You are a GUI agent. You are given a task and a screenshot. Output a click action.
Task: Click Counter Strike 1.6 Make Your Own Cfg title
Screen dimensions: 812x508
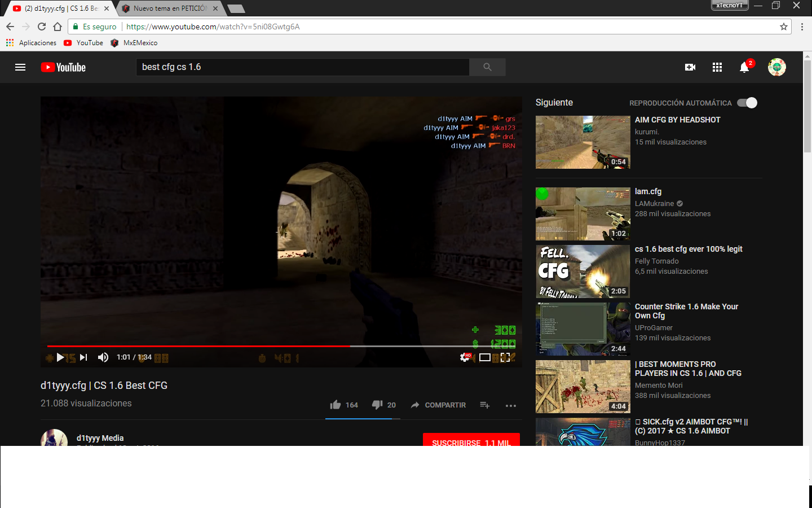tap(686, 311)
